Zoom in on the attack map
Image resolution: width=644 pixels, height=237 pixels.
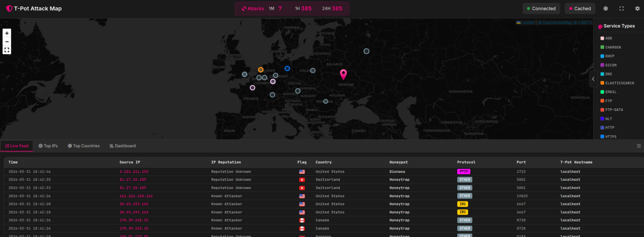click(7, 33)
